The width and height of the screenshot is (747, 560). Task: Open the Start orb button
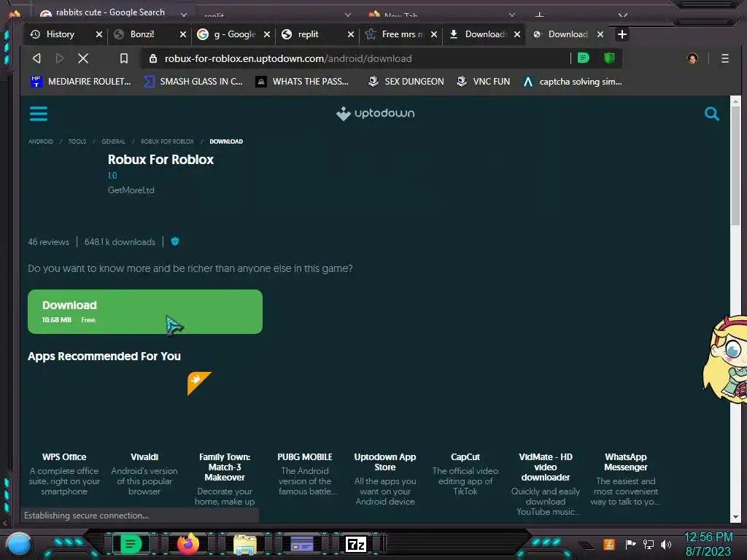pos(19,544)
